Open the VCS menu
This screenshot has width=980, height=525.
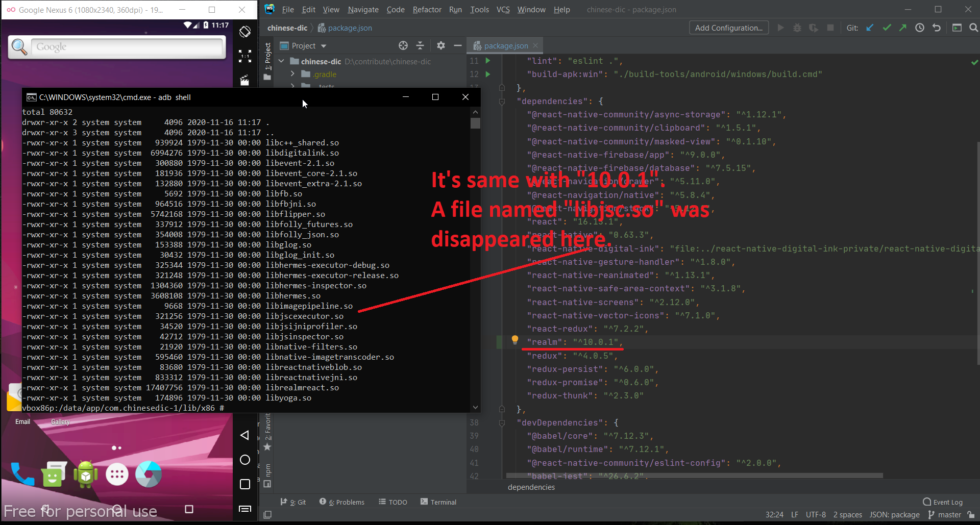(503, 10)
